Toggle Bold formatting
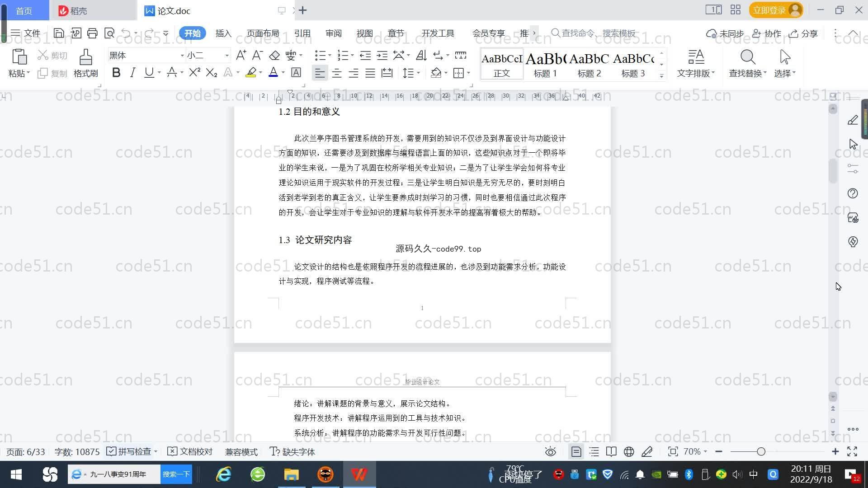Screen dimensions: 868x488 click(x=116, y=72)
